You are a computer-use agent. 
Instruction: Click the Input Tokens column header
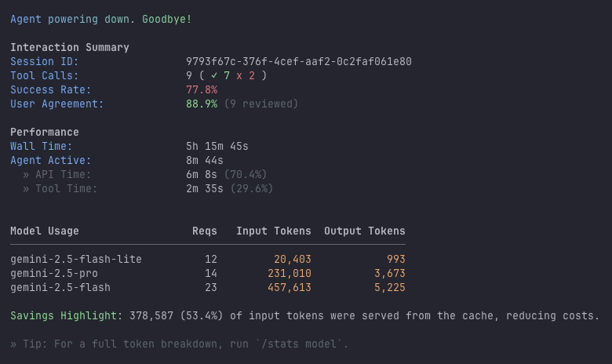pyautogui.click(x=274, y=231)
